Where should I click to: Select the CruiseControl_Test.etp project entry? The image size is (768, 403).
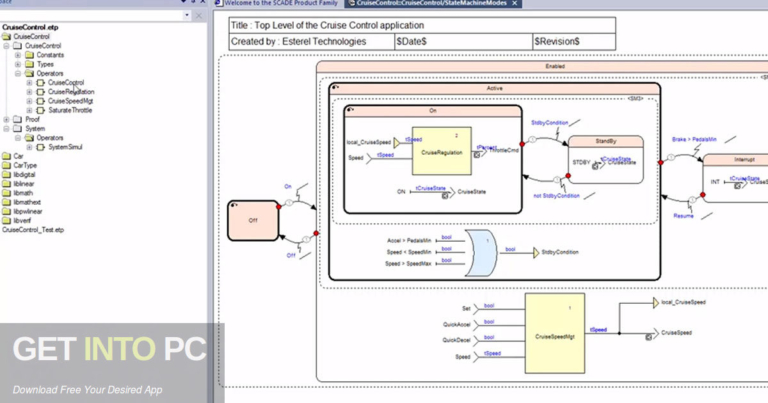pos(33,230)
